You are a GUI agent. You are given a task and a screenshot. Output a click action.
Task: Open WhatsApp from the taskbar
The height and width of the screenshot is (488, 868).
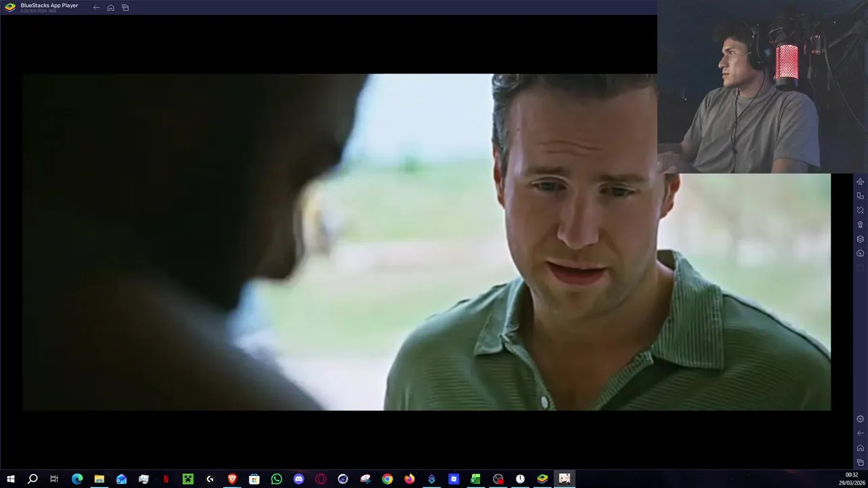(x=276, y=479)
